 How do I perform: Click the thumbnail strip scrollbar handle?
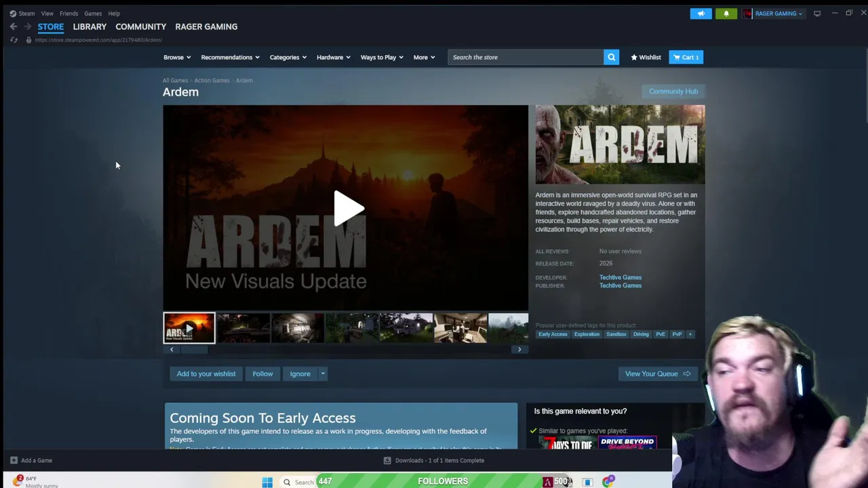click(x=194, y=350)
